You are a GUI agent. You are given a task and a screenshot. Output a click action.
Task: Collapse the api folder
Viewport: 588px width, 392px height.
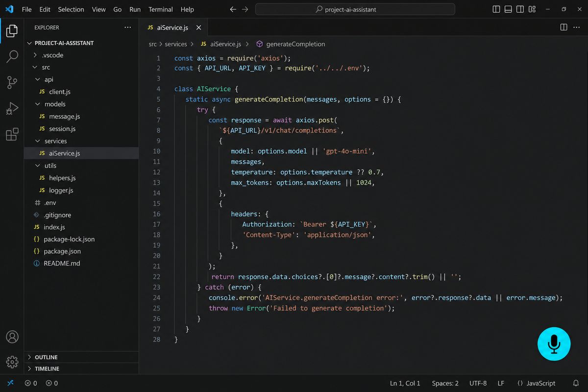(81, 79)
